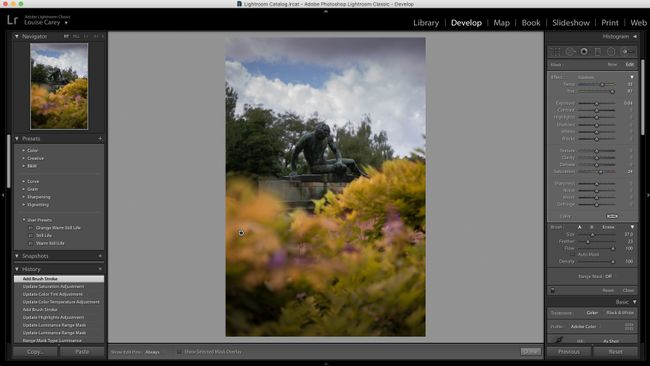650x366 pixels.
Task: Enable the Auto Mask checkbox
Action: [572, 254]
